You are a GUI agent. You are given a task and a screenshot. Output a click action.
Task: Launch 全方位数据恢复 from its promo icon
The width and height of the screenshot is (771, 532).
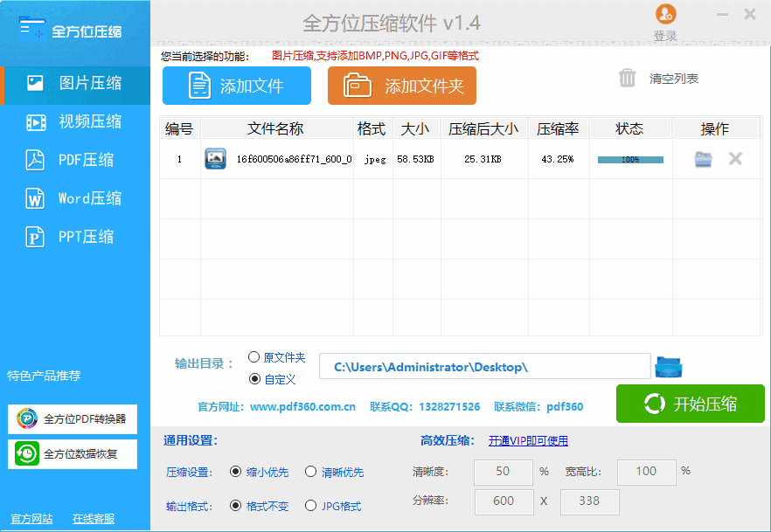tap(25, 453)
